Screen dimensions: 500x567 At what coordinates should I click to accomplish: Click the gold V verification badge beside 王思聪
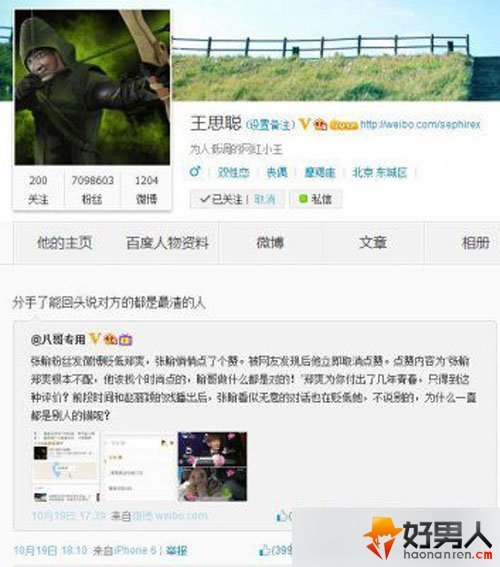(x=305, y=124)
